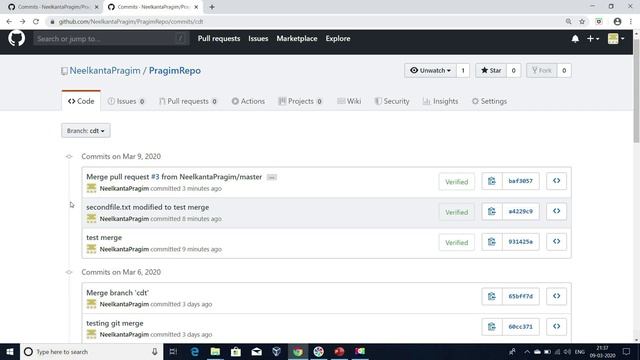This screenshot has width=640, height=360.
Task: Open the Security tab
Action: coord(392,101)
